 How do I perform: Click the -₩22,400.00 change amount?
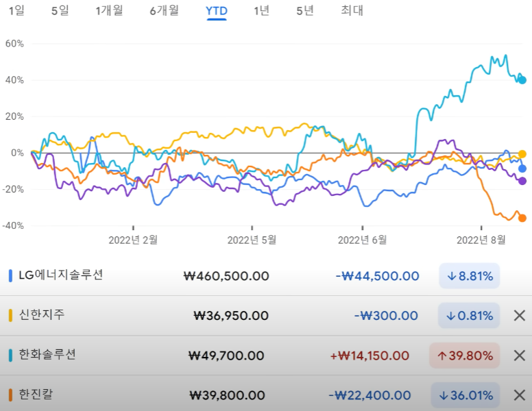(370, 395)
